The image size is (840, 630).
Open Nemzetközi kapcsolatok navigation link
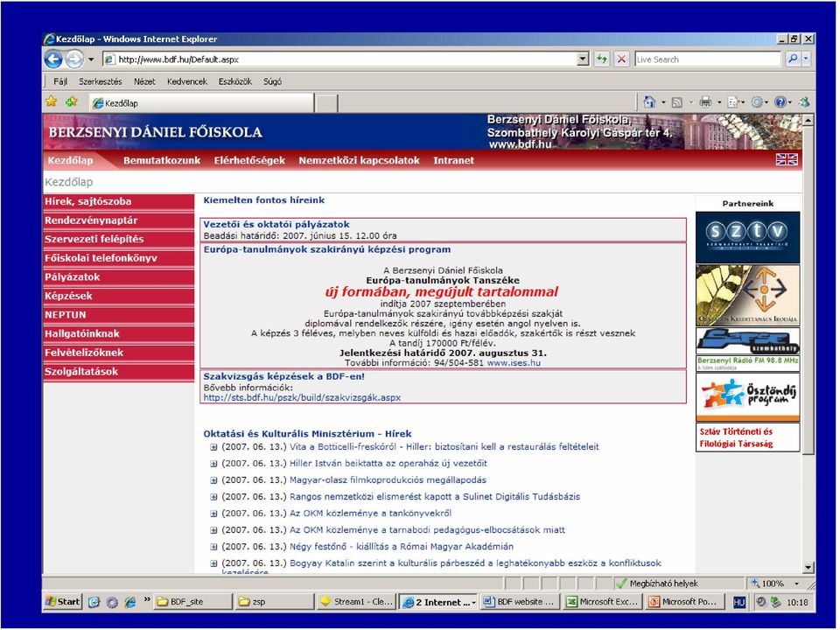(x=359, y=160)
